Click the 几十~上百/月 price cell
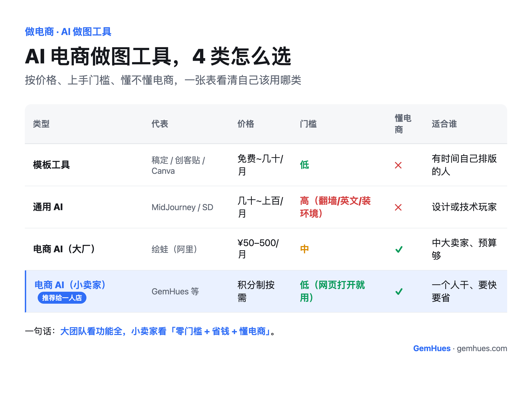 click(x=260, y=207)
